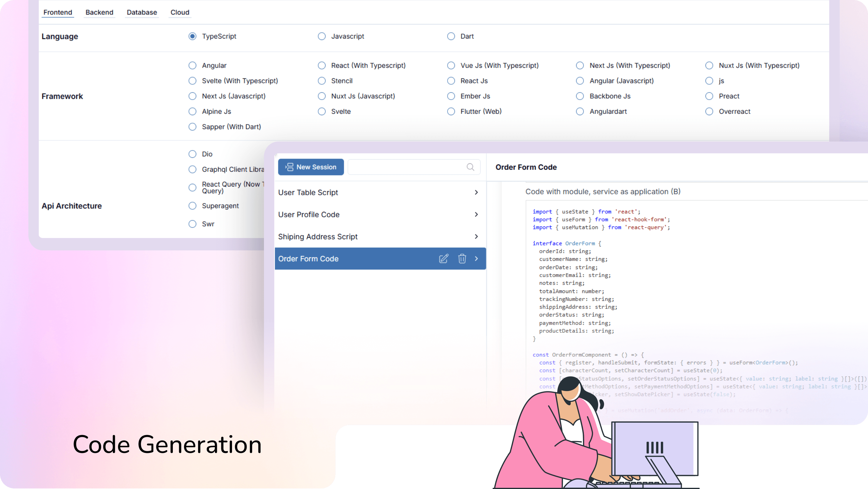Click the session search input field
The width and height of the screenshot is (868, 489).
(x=406, y=167)
